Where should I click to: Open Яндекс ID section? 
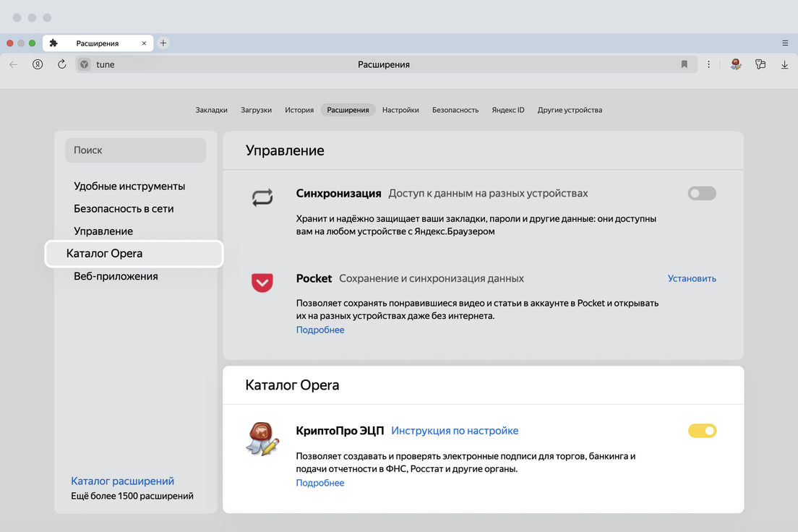(x=508, y=110)
